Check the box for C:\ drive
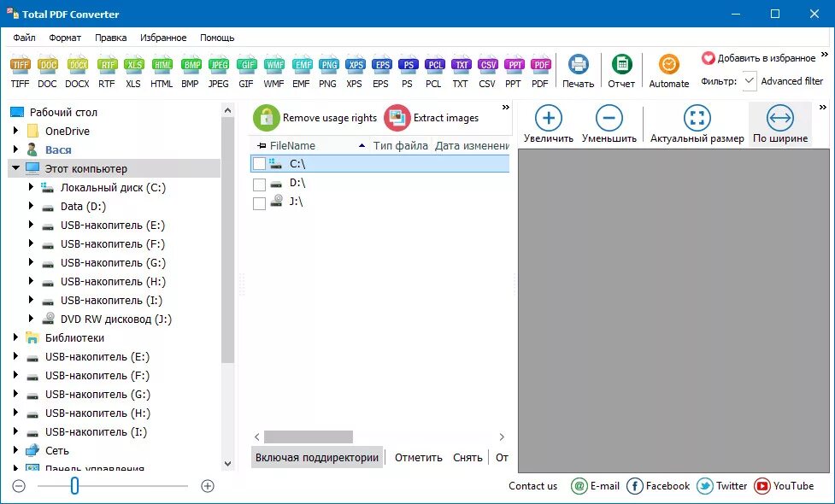Image resolution: width=835 pixels, height=504 pixels. [259, 164]
